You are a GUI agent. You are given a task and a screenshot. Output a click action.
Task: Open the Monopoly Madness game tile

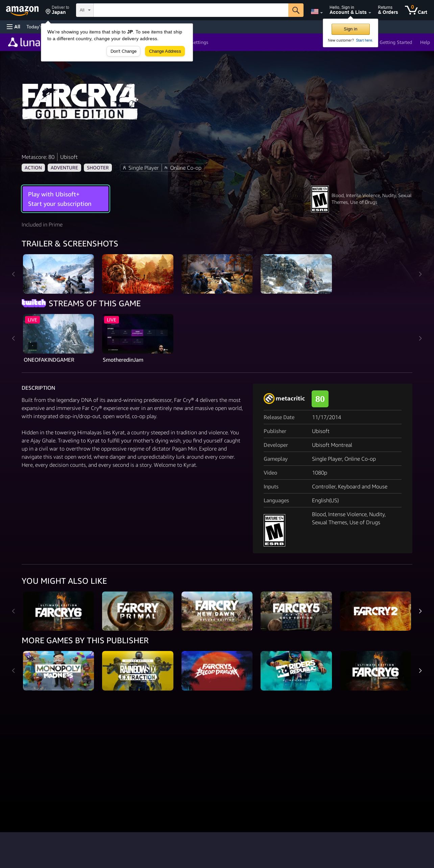[58, 671]
